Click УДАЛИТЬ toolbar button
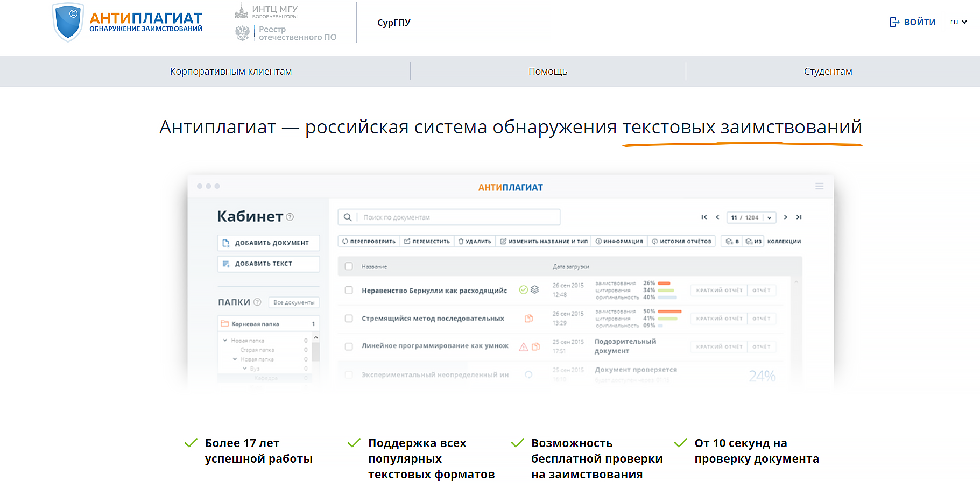 475,242
